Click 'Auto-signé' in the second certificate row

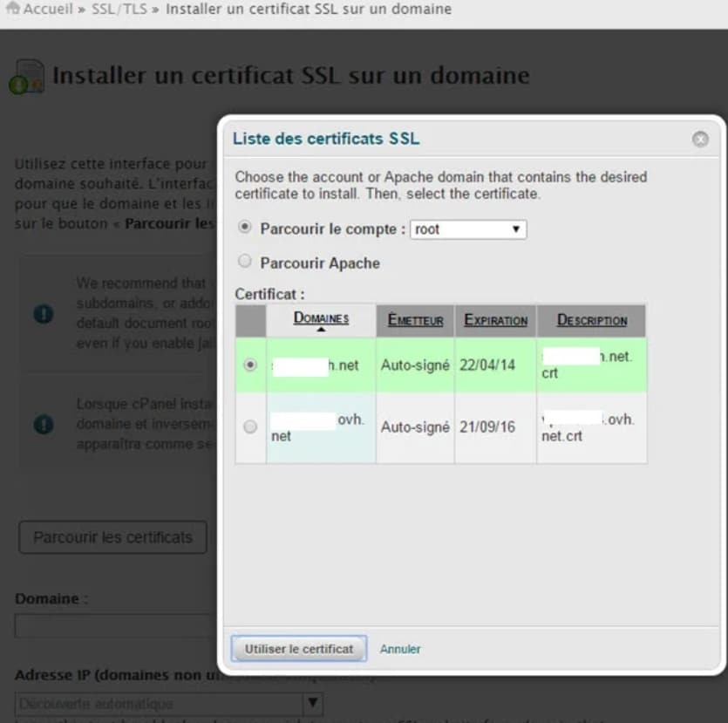click(x=415, y=427)
